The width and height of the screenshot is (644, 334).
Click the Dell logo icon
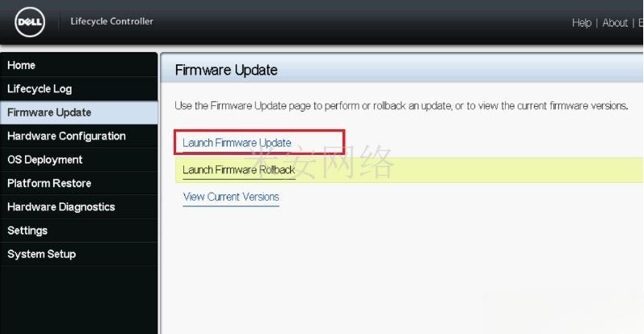pyautogui.click(x=30, y=22)
